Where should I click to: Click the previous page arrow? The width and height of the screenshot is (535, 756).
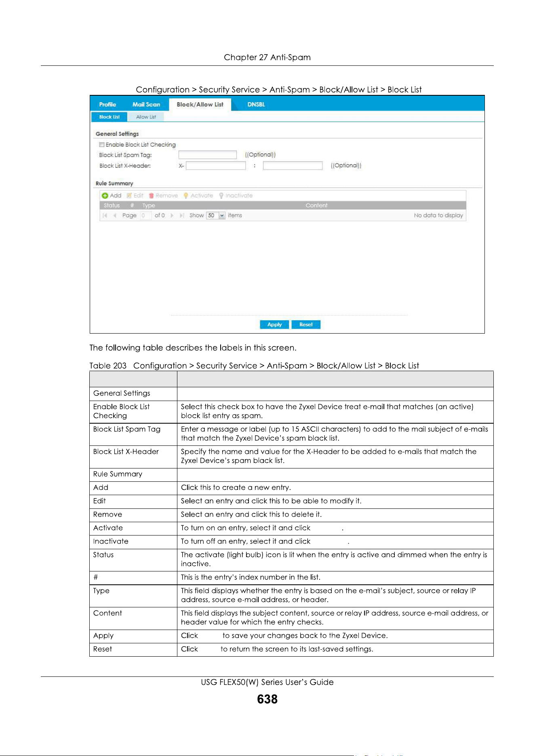[115, 216]
